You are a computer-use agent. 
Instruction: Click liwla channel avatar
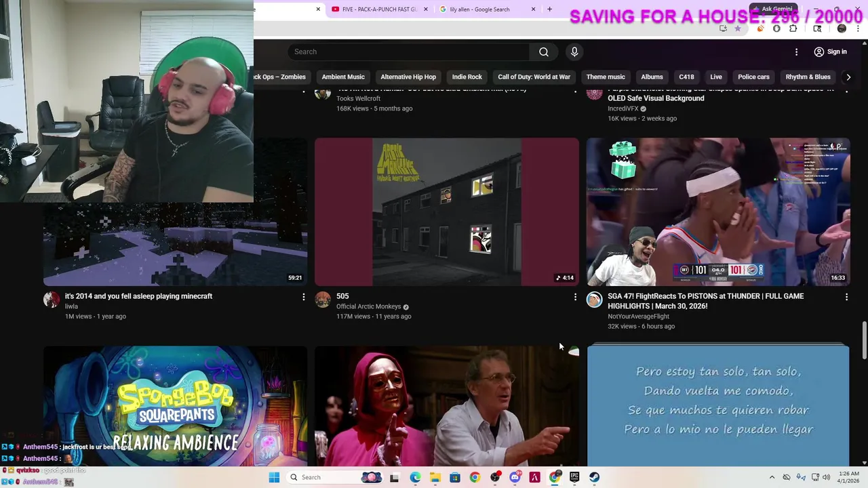52,300
